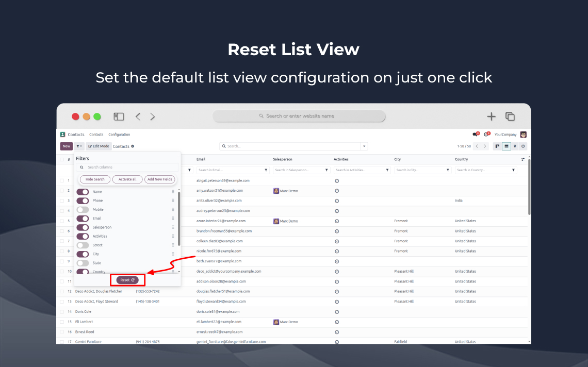The width and height of the screenshot is (588, 367).
Task: Enable the State column toggle
Action: pyautogui.click(x=83, y=263)
